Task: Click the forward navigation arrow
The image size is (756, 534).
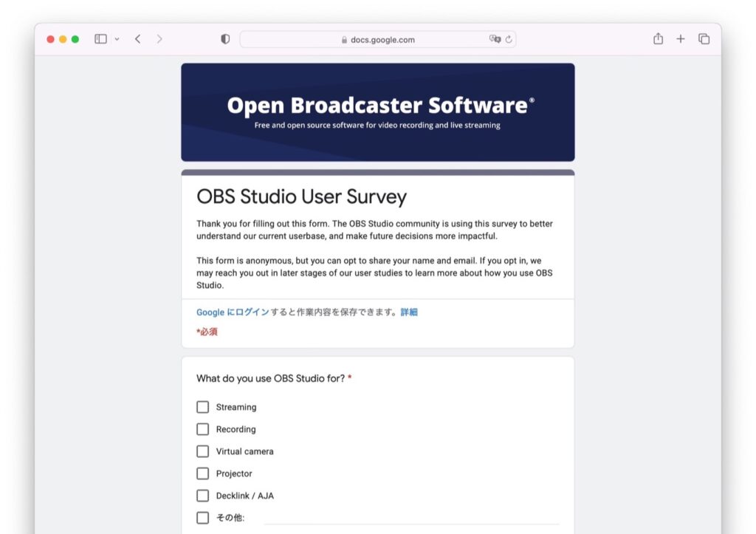Action: pos(161,38)
